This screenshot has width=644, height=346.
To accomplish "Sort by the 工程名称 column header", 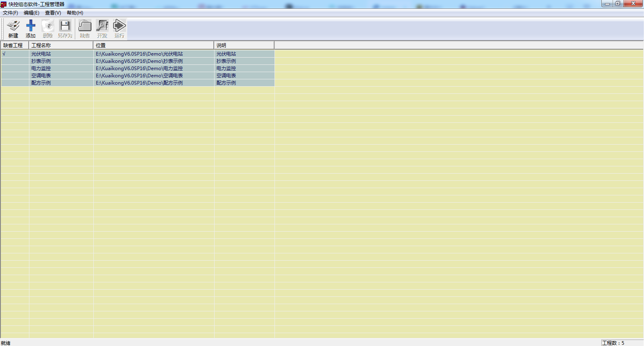I will click(61, 45).
